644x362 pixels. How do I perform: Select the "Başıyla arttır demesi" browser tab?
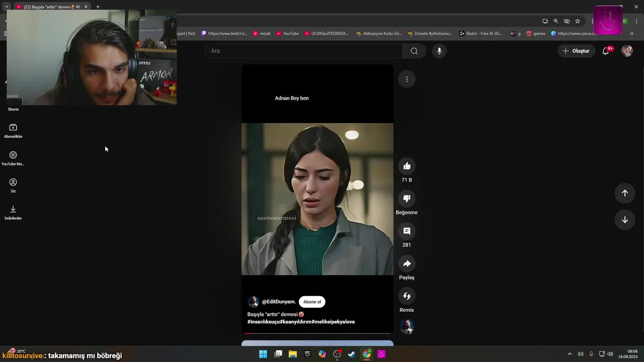click(48, 7)
